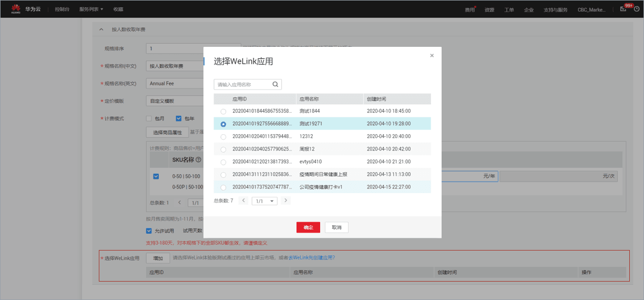Click the 取消 button
This screenshot has width=644, height=300.
(x=336, y=227)
